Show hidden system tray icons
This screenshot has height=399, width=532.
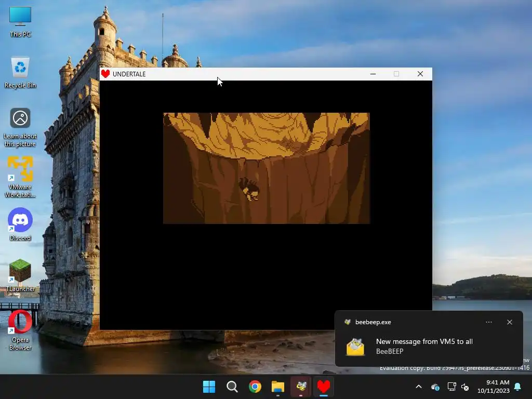(419, 387)
